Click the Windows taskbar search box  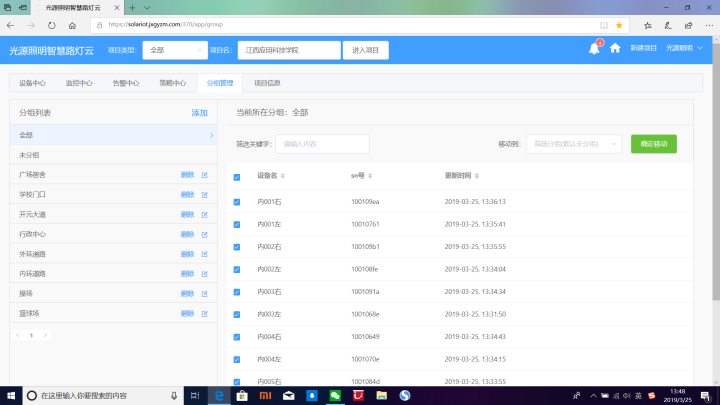click(x=103, y=395)
